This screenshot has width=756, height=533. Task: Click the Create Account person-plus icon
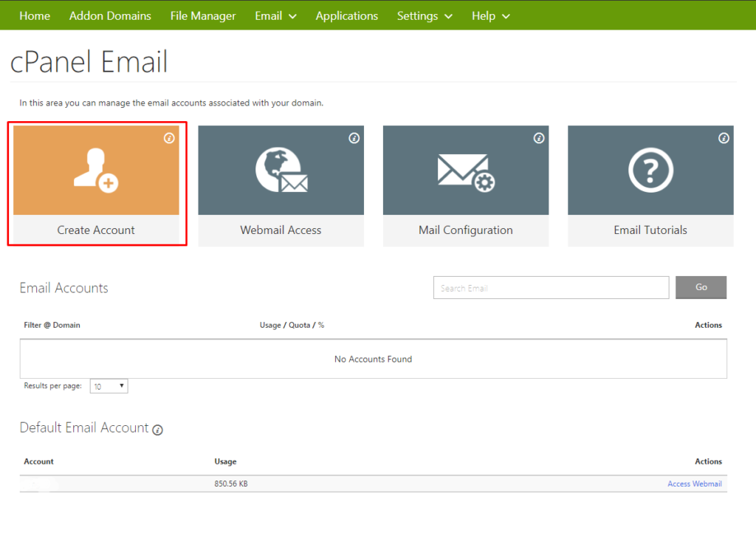pos(97,170)
